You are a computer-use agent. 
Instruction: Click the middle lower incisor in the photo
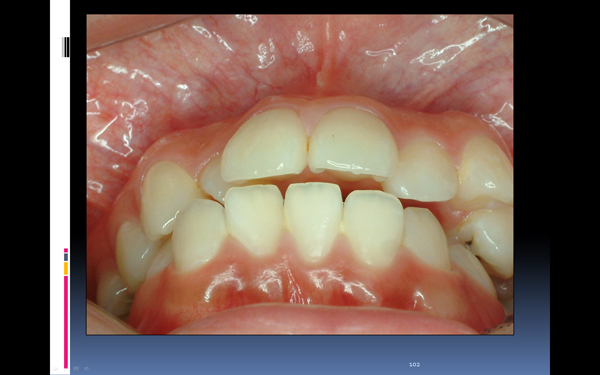coord(313,220)
